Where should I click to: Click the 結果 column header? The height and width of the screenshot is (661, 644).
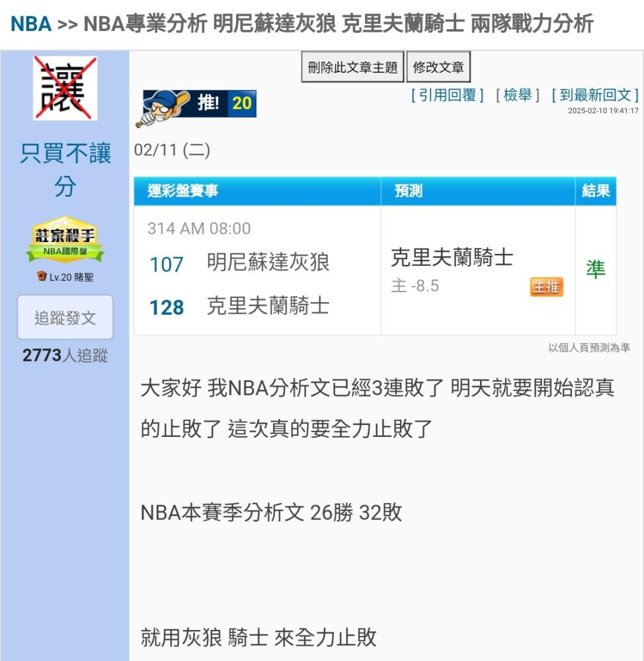[x=596, y=191]
